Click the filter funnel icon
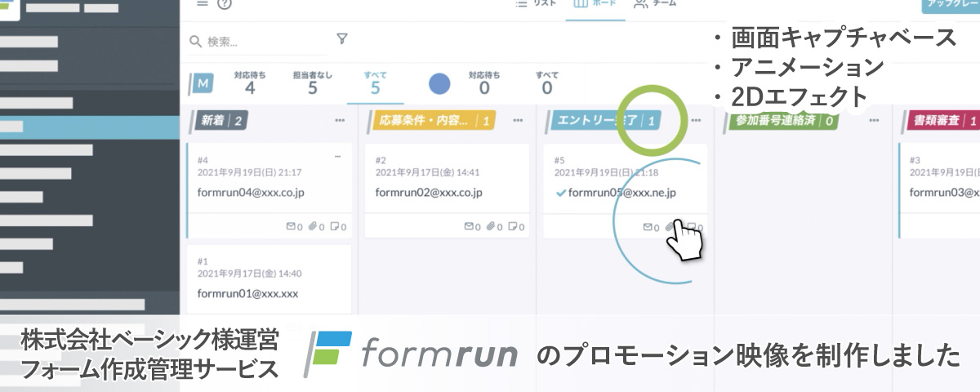The width and height of the screenshot is (980, 392). point(342,38)
